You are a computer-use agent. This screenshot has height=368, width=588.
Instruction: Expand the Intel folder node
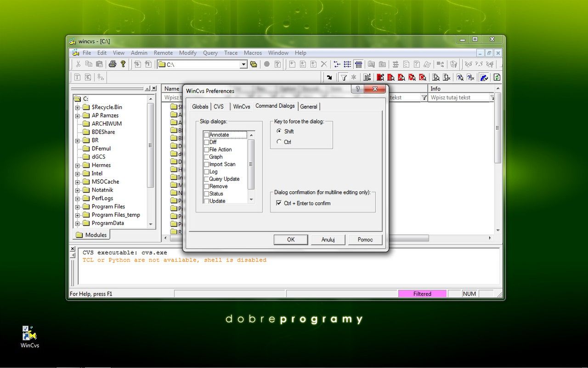pos(78,174)
